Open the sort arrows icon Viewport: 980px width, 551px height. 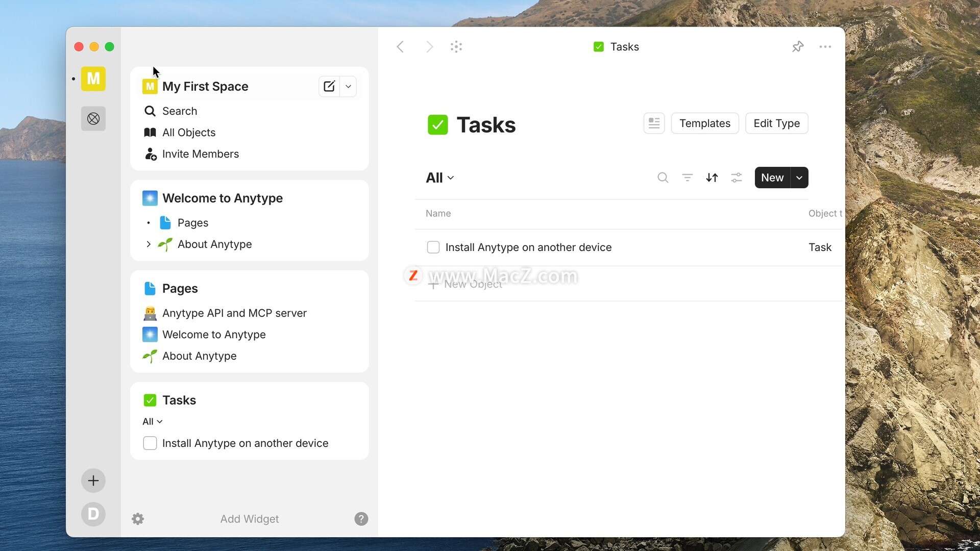coord(712,178)
